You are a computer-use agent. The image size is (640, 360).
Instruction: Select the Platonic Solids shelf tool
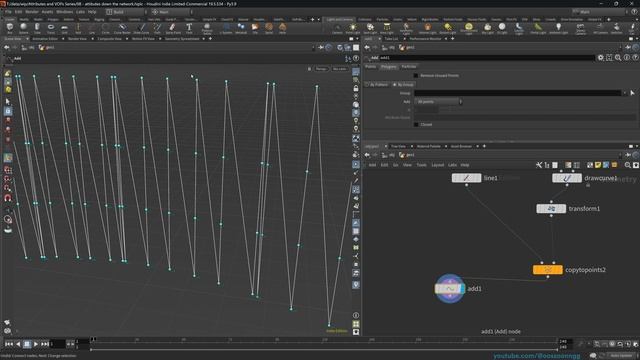pyautogui.click(x=207, y=29)
